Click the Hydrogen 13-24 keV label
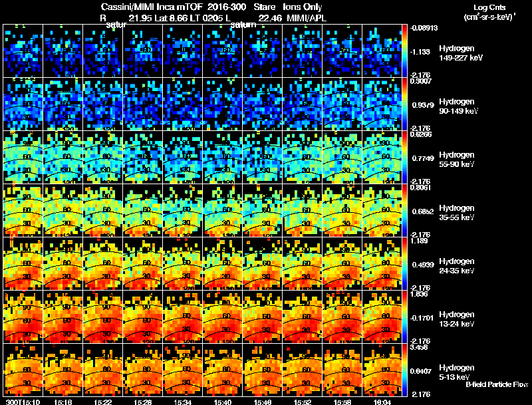This screenshot has height=405, width=532. coord(457,319)
